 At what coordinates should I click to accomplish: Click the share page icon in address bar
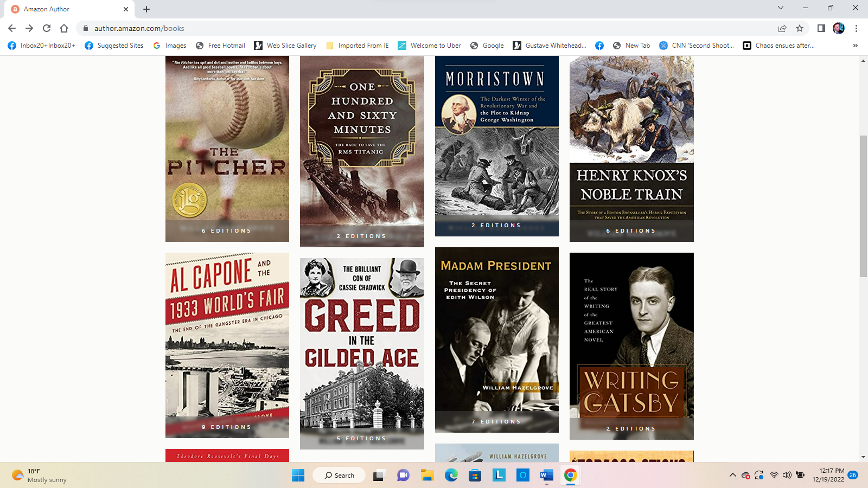click(x=782, y=28)
